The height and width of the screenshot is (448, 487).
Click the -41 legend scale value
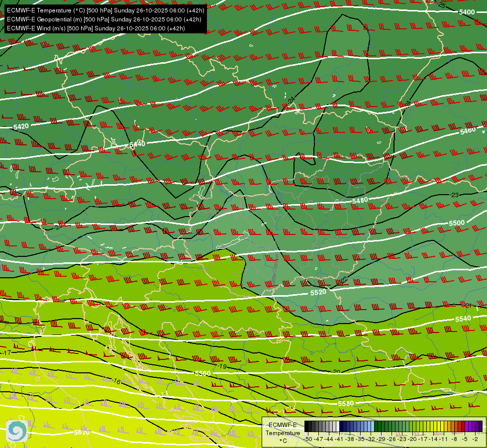pyautogui.click(x=339, y=439)
